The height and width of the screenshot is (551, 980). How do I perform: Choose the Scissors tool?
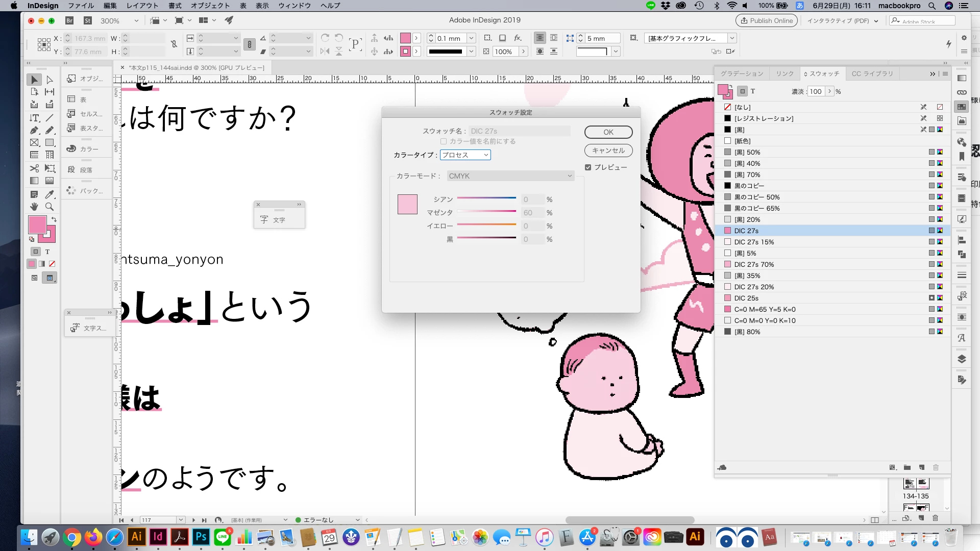pos(34,168)
